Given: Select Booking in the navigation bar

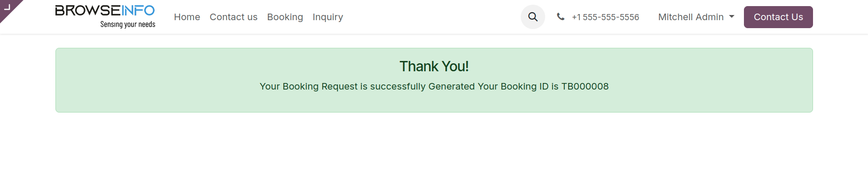Looking at the screenshot, I should [x=285, y=17].
